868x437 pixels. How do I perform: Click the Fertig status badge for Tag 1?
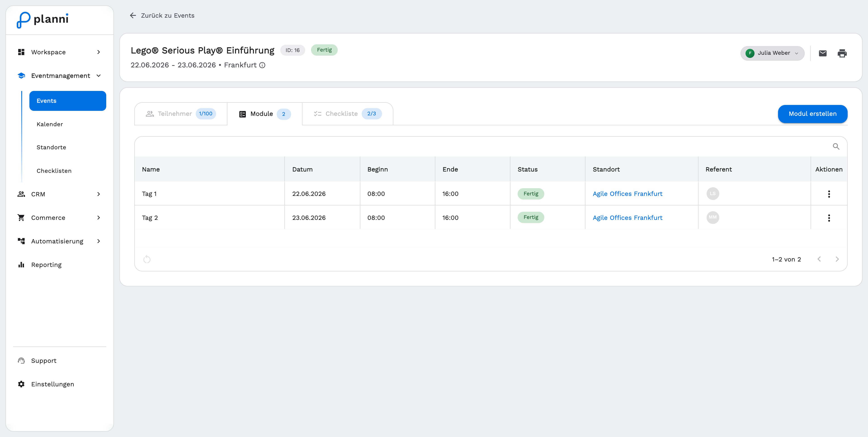[531, 194]
